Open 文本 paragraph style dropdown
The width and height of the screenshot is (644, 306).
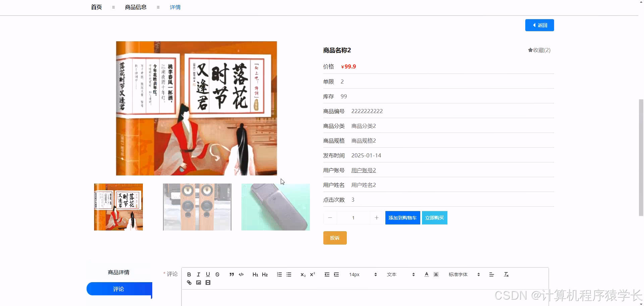[401, 274]
